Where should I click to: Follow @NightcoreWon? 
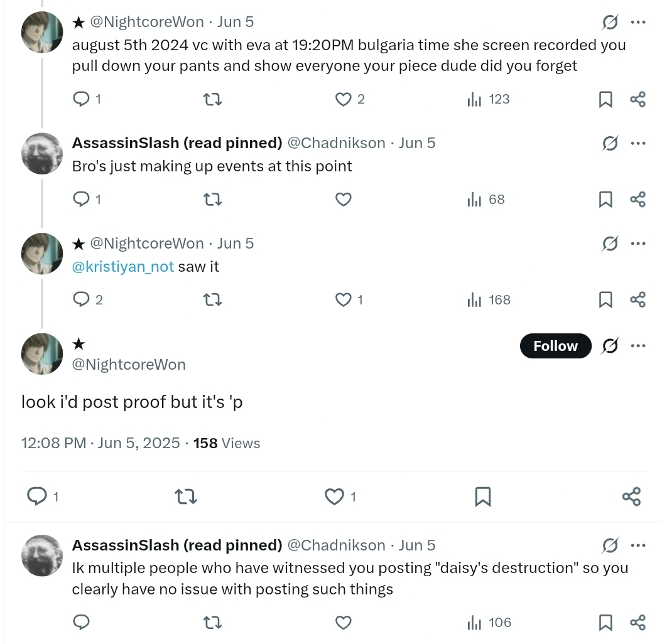click(x=556, y=346)
